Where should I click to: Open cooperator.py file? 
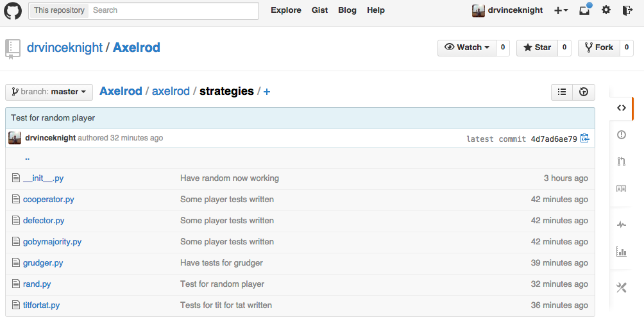click(49, 200)
